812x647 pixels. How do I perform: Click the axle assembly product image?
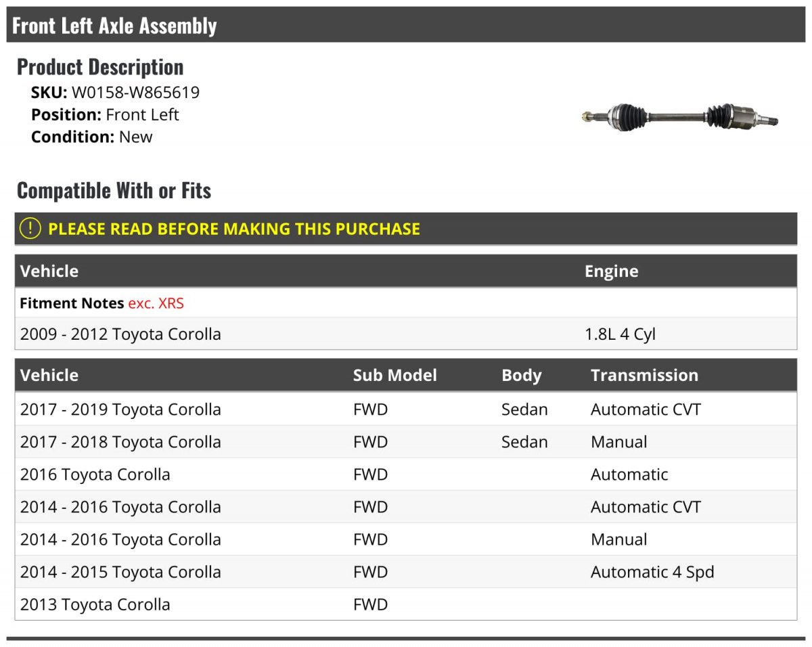[679, 118]
